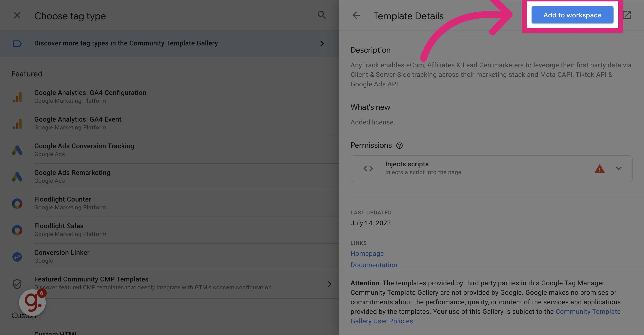
Task: Expand Community Template Gallery chevron
Action: (x=322, y=44)
